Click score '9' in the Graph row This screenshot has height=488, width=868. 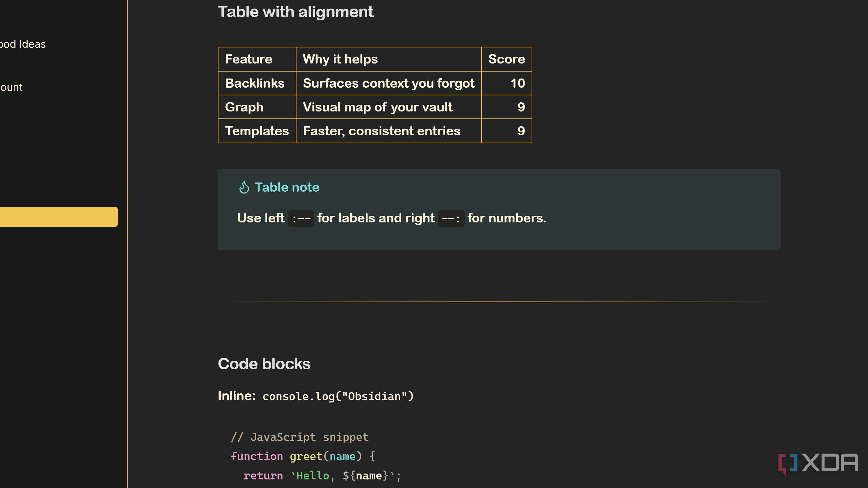(506, 107)
